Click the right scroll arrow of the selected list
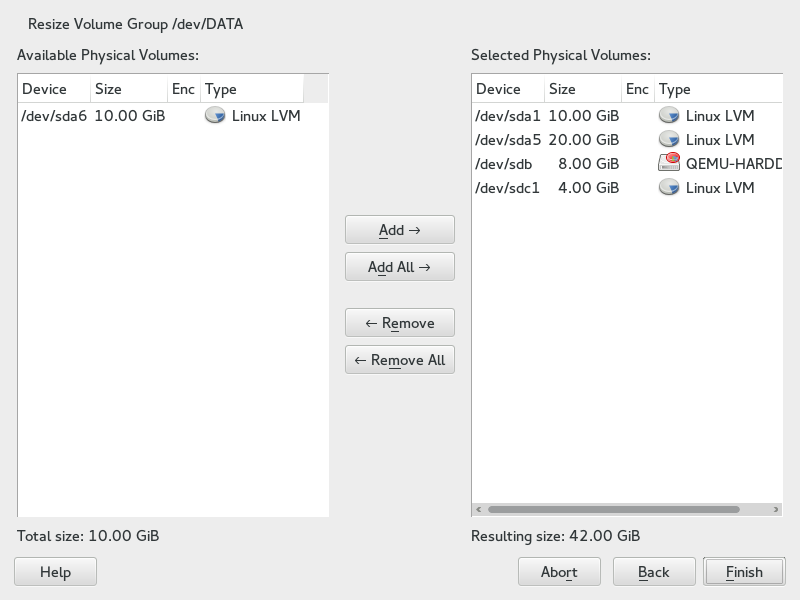Screen dimensions: 800x600 (x=776, y=509)
